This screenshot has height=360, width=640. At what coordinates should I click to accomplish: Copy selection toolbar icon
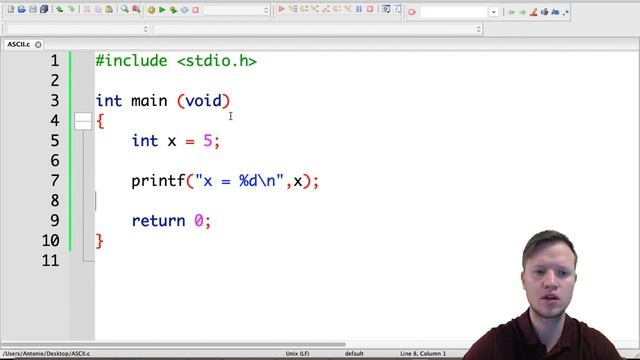(x=98, y=9)
